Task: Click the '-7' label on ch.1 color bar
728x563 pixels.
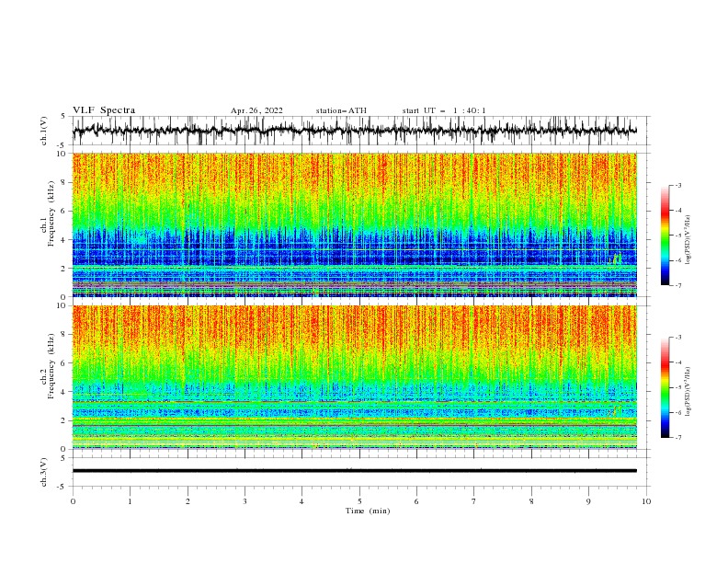Action: pyautogui.click(x=678, y=285)
